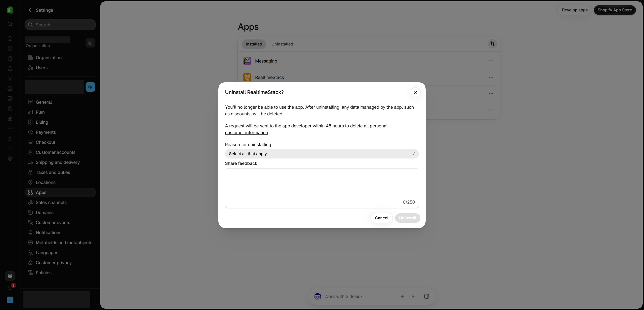Open the Messaging app row's three-dot menu
Viewport: 644px width, 310px height.
click(491, 61)
